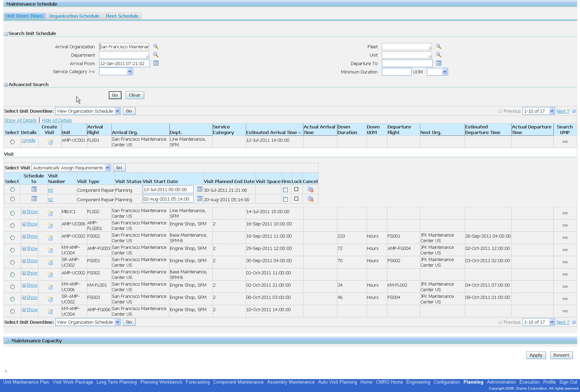Open visit number 65 link
The image size is (580, 392).
tap(50, 190)
